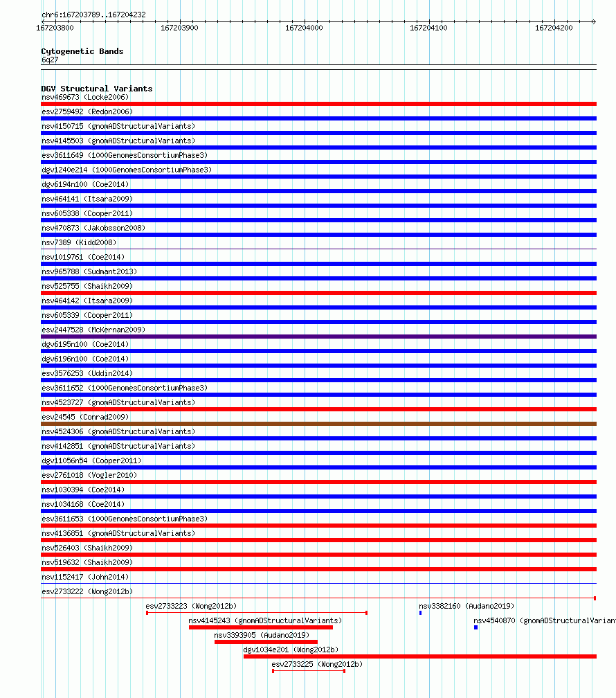Click the 6q27 cytogenetic band label
The height and width of the screenshot is (698, 616).
point(50,60)
